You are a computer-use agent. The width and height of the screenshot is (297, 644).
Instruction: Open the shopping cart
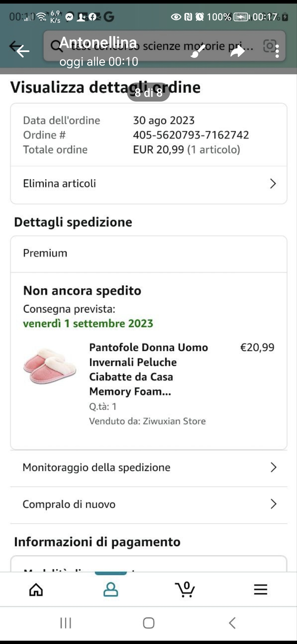tap(185, 590)
